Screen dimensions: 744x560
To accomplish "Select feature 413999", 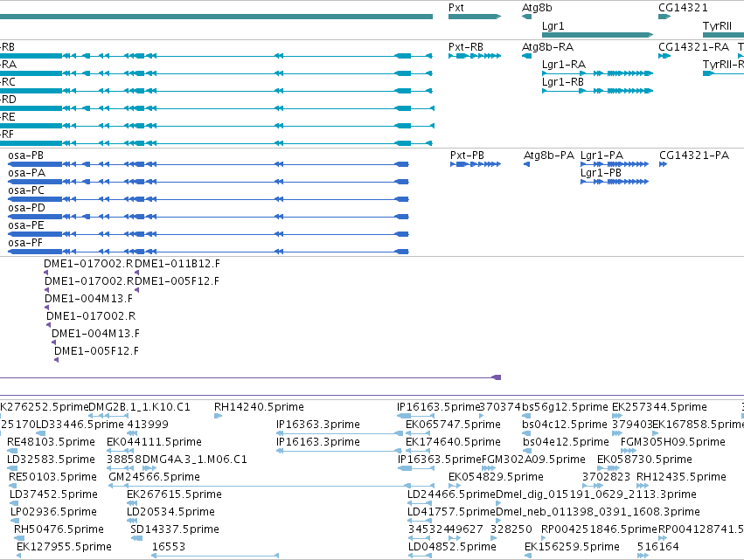I will pyautogui.click(x=148, y=425).
